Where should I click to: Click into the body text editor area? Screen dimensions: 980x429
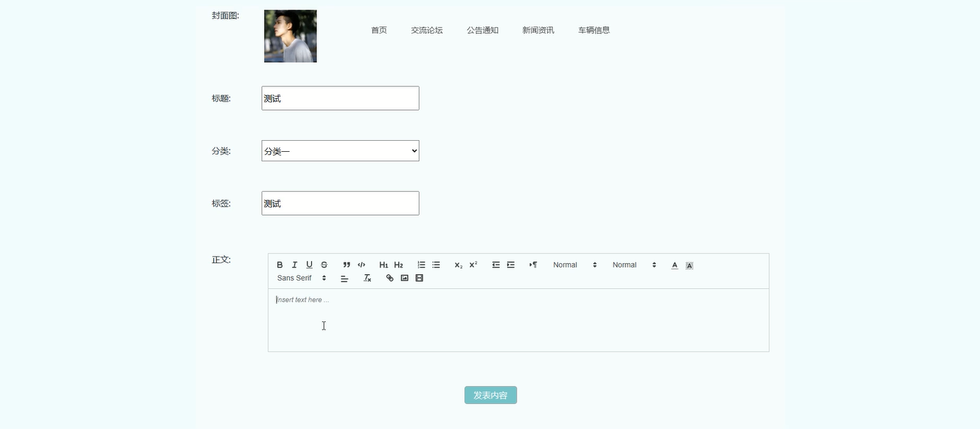click(518, 320)
